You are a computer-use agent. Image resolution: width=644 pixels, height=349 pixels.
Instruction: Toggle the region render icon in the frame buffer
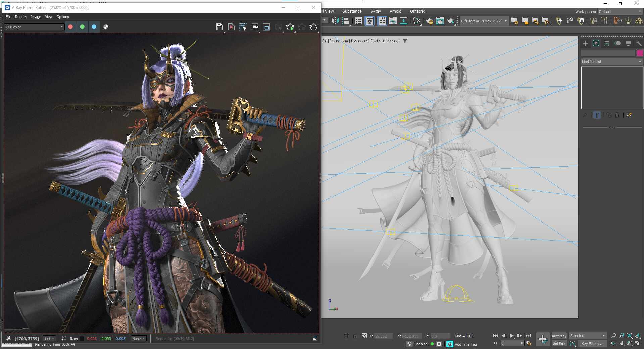point(266,27)
